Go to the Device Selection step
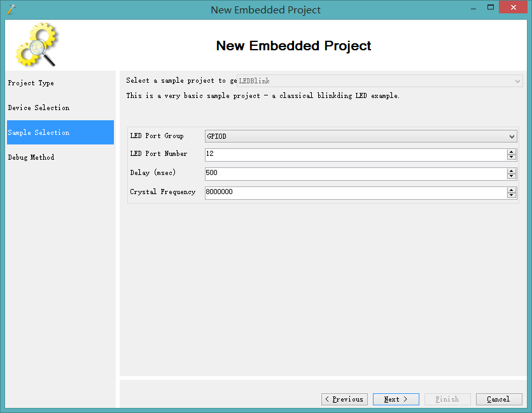Image resolution: width=532 pixels, height=413 pixels. tap(38, 108)
